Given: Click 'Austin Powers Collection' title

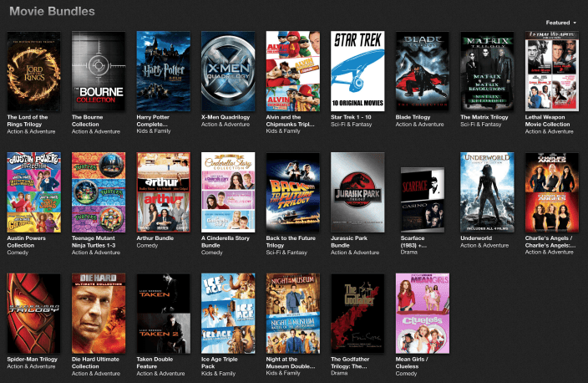Looking at the screenshot, I should pos(26,242).
